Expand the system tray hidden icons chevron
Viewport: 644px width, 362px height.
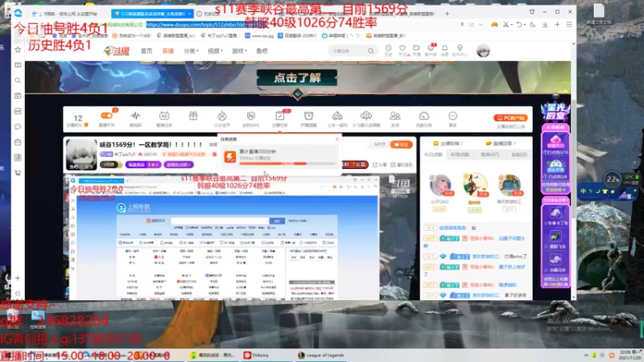[x=586, y=356]
